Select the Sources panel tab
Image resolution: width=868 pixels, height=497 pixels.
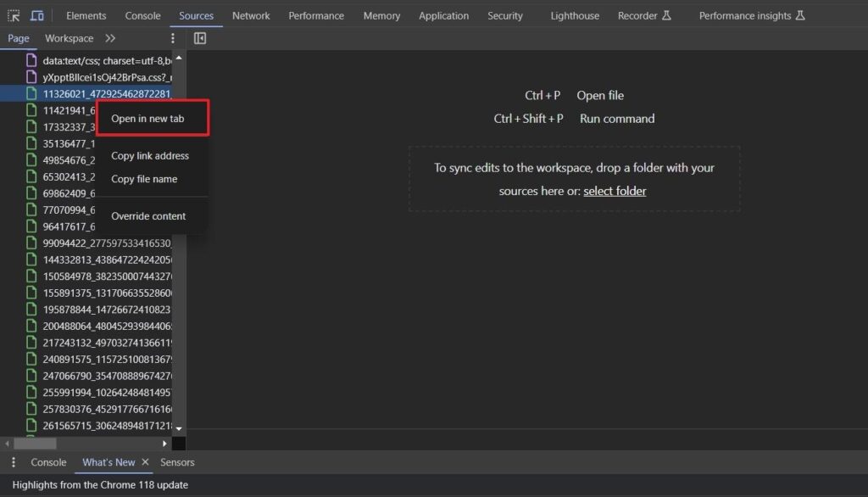(196, 15)
